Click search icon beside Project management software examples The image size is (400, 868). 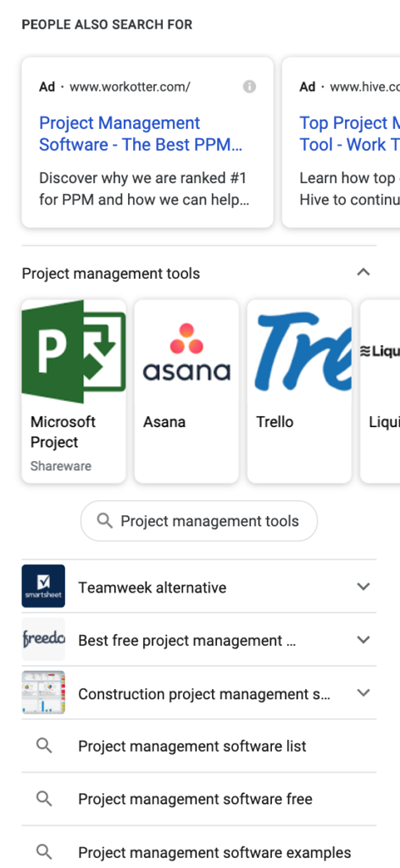pos(44,852)
